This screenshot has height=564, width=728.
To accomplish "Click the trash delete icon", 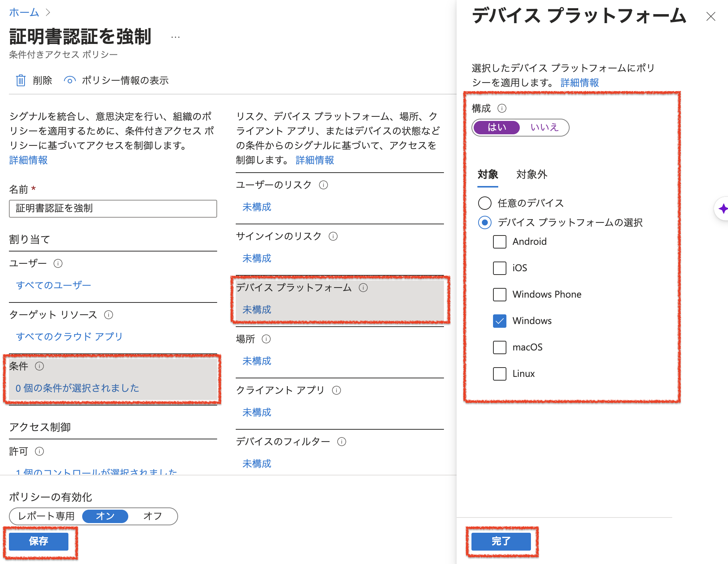I will coord(20,80).
